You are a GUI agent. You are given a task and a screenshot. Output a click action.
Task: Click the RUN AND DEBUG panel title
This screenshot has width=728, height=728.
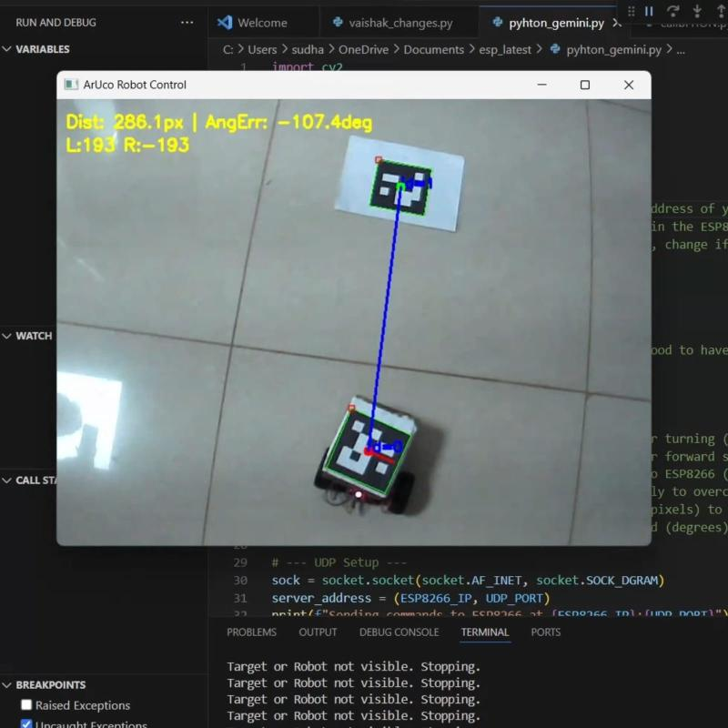click(56, 22)
